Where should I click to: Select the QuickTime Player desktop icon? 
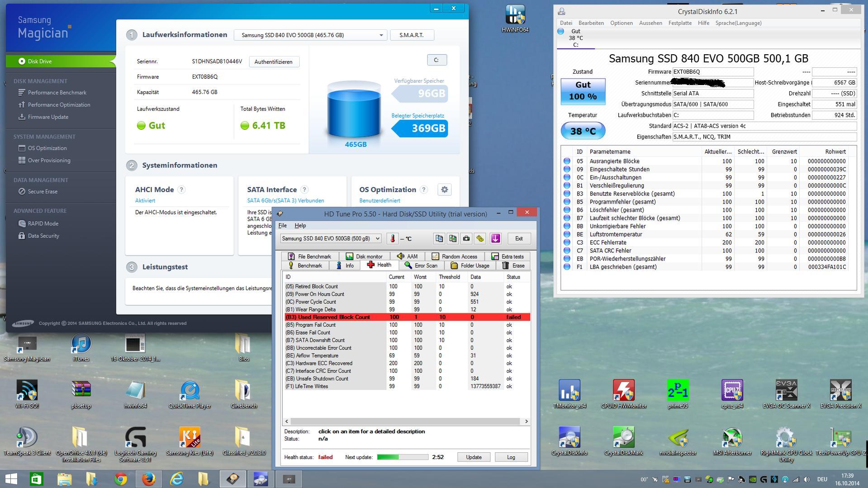(x=190, y=394)
